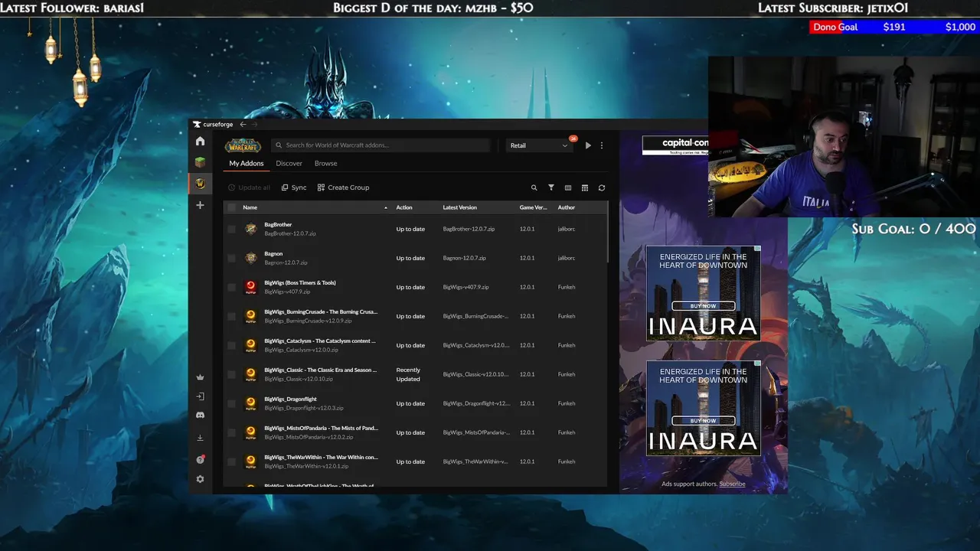This screenshot has height=551, width=980.
Task: Open the help question mark icon
Action: (200, 460)
